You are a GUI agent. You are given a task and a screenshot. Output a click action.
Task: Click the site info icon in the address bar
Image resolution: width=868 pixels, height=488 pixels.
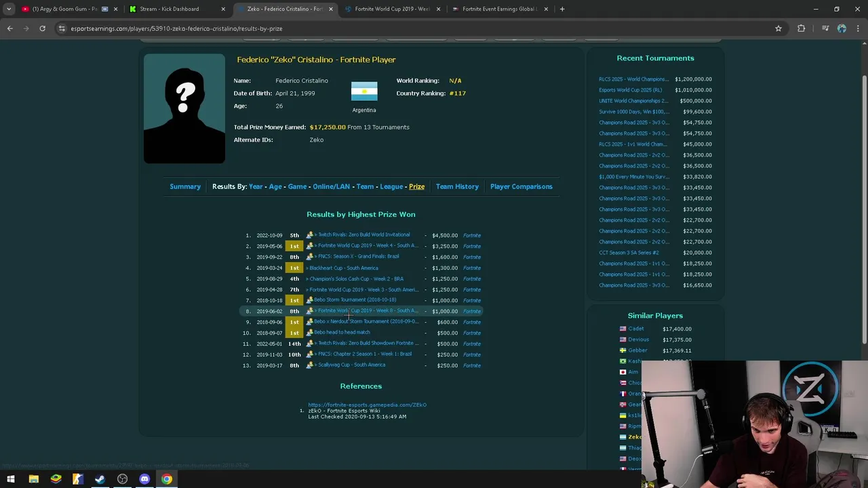[x=62, y=28]
